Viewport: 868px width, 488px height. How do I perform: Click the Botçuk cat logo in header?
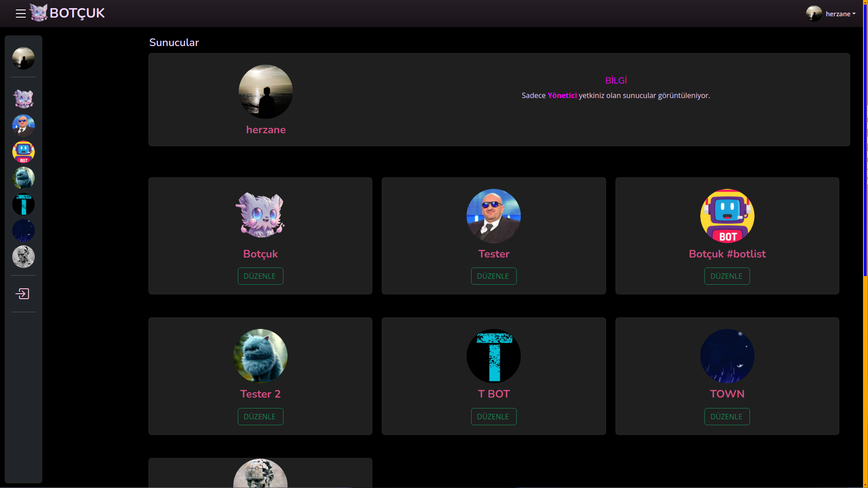39,13
